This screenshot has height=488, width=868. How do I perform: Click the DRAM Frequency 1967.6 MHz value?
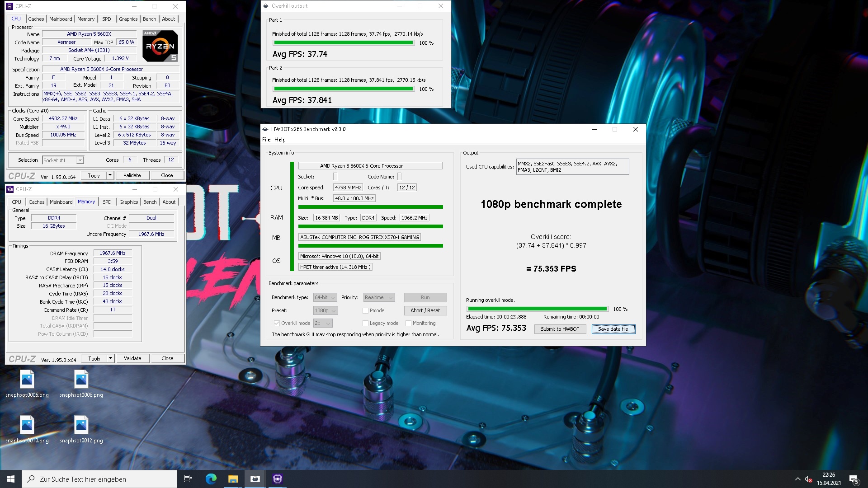113,253
